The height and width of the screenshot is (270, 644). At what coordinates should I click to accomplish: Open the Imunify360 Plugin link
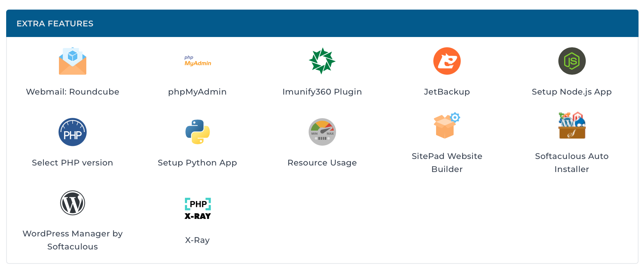pyautogui.click(x=322, y=92)
